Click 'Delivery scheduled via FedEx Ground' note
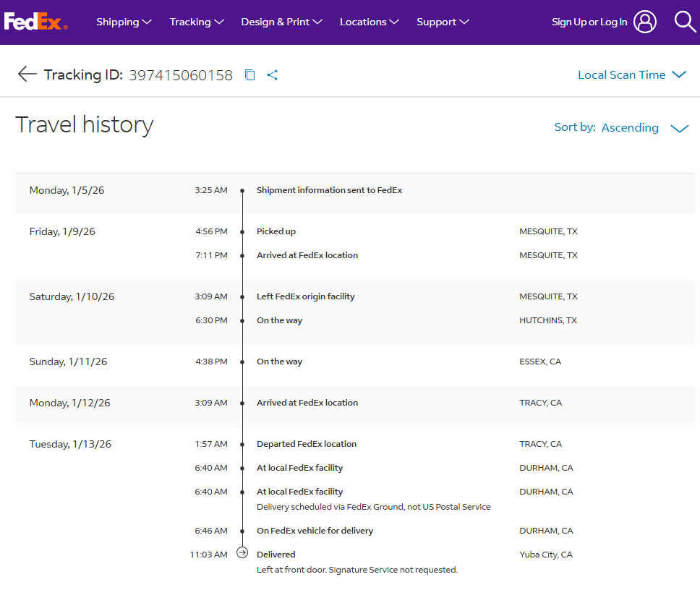Viewport: 700px width, 590px height. pyautogui.click(x=374, y=507)
